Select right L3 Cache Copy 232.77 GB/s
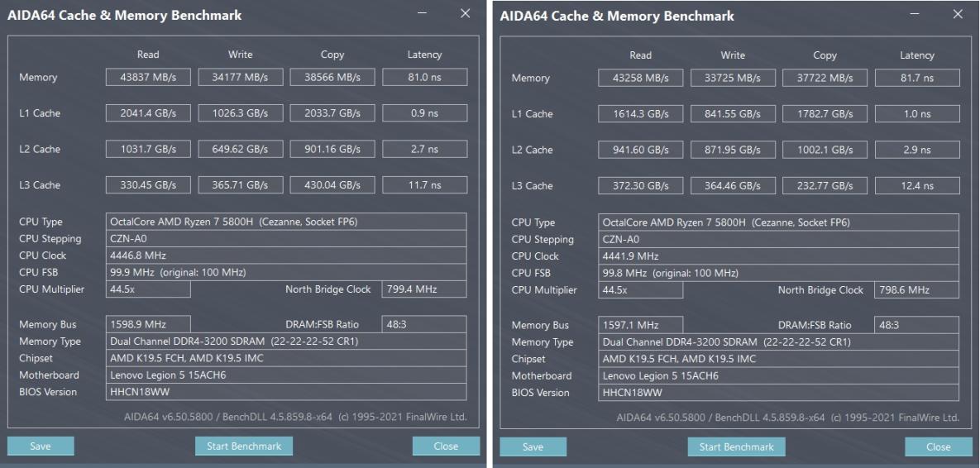The width and height of the screenshot is (980, 468). pos(825,185)
